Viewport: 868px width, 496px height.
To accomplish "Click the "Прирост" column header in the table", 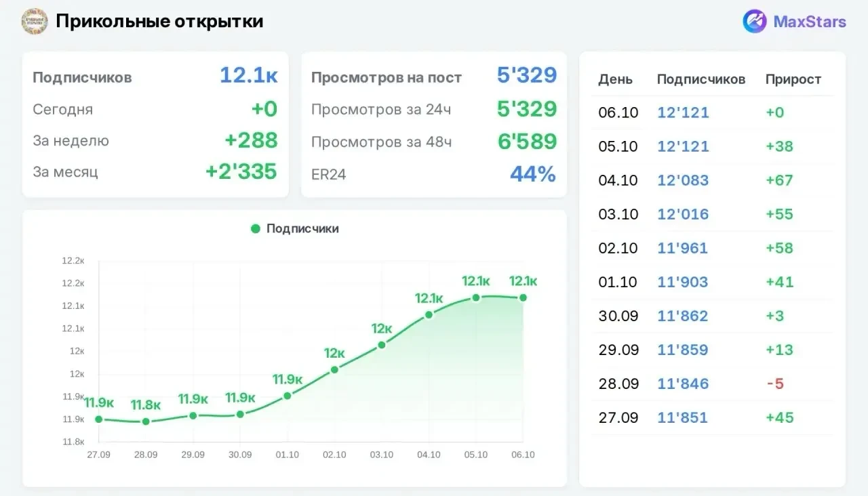I will click(793, 79).
